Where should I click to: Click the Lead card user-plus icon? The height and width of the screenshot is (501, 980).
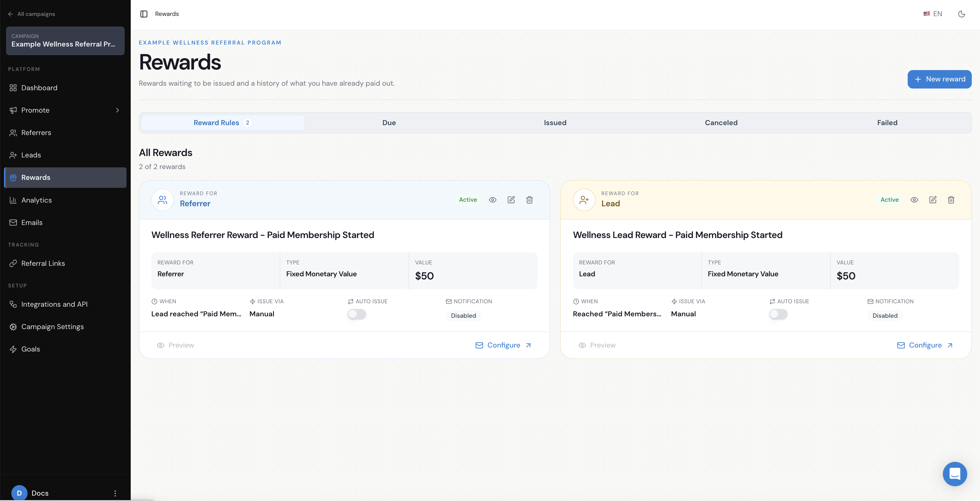[584, 200]
